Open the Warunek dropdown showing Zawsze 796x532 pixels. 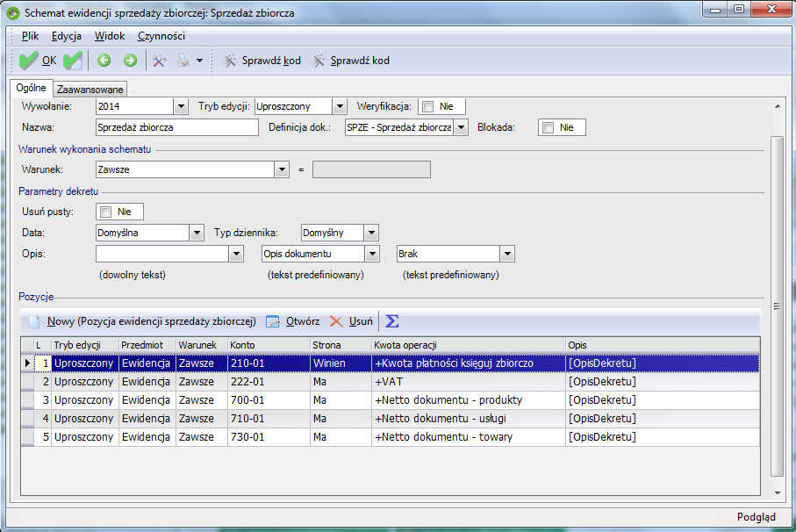[x=282, y=169]
